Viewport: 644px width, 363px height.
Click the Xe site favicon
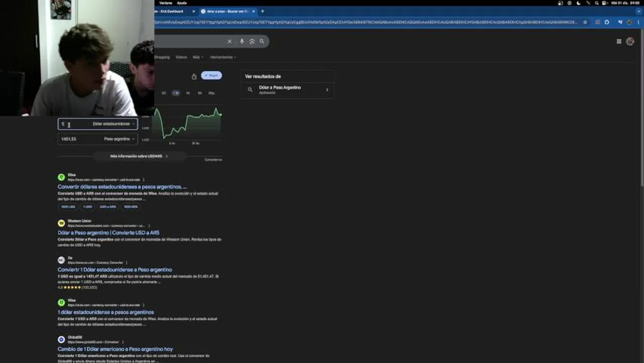(61, 260)
